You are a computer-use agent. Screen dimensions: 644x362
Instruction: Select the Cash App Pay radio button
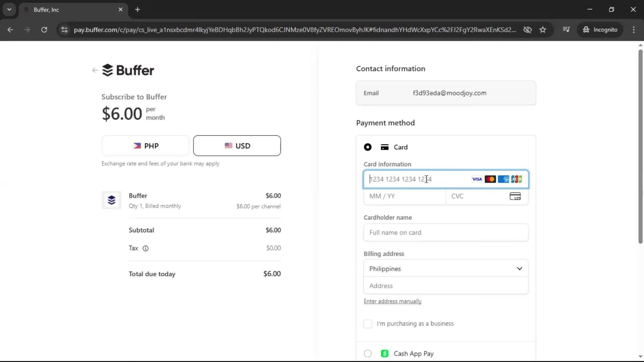(368, 353)
